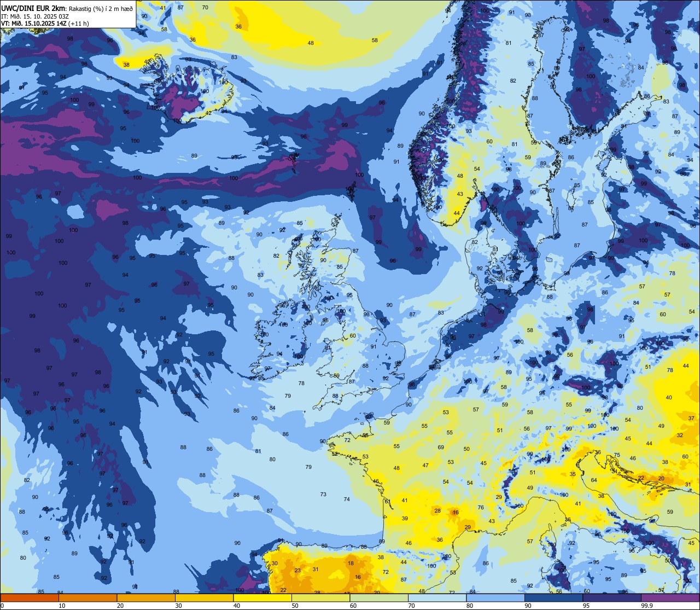Click the humidity value "75" near Slovenia
Viewport: 700px width, 610px height.
coord(617,455)
